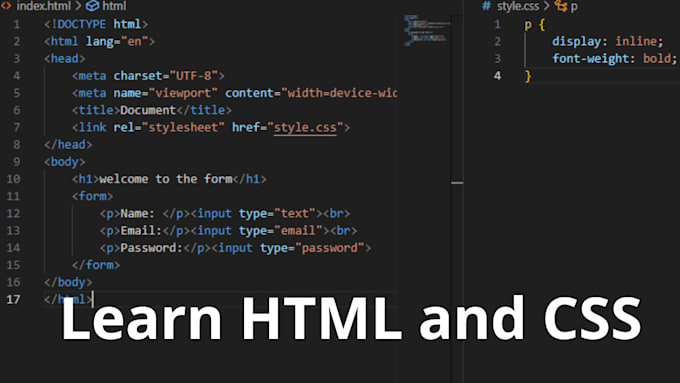Click line number 10 in index.html
This screenshot has width=680, height=383.
click(x=13, y=179)
